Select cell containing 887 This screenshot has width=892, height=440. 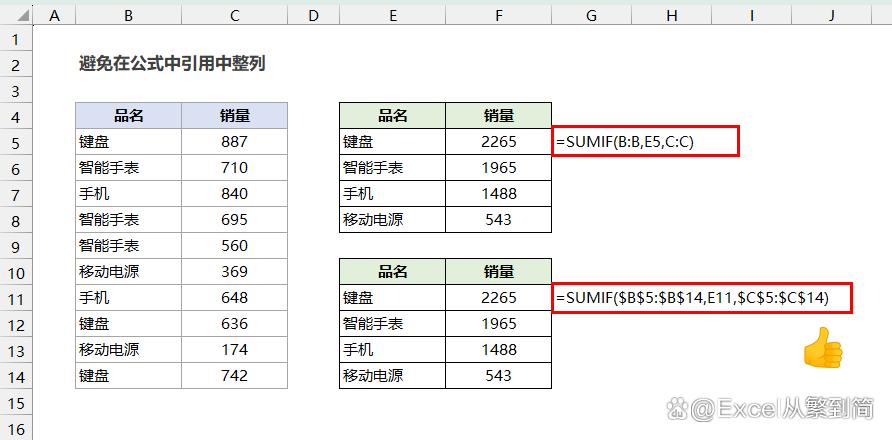tap(234, 142)
